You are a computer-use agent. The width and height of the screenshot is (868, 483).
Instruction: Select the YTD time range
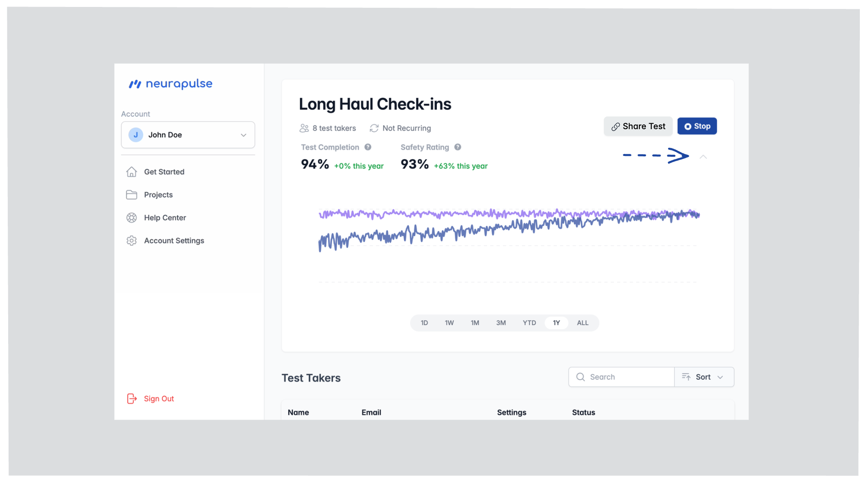[529, 323]
